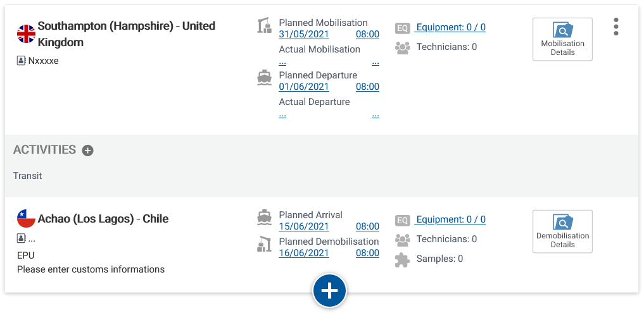The image size is (644, 313).
Task: Click the samples puzzle piece icon
Action: [x=403, y=259]
